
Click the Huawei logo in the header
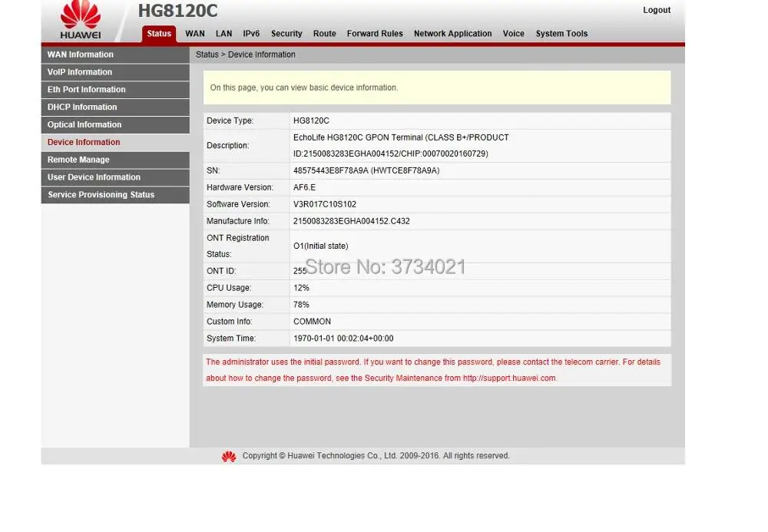(81, 20)
